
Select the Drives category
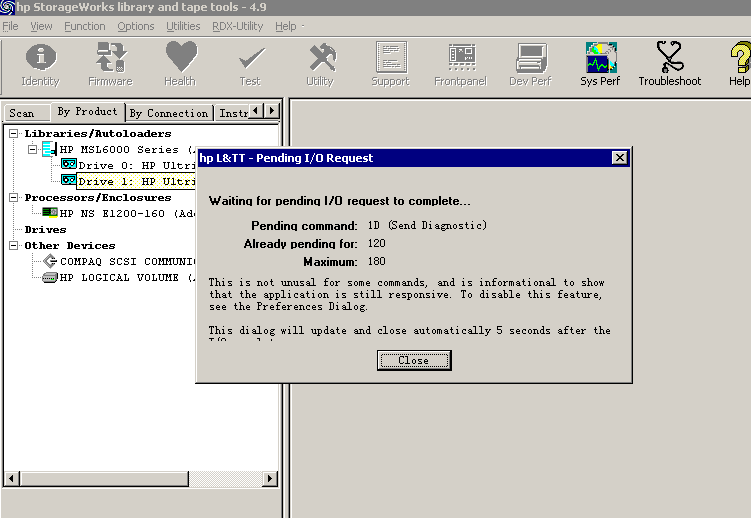pos(46,229)
